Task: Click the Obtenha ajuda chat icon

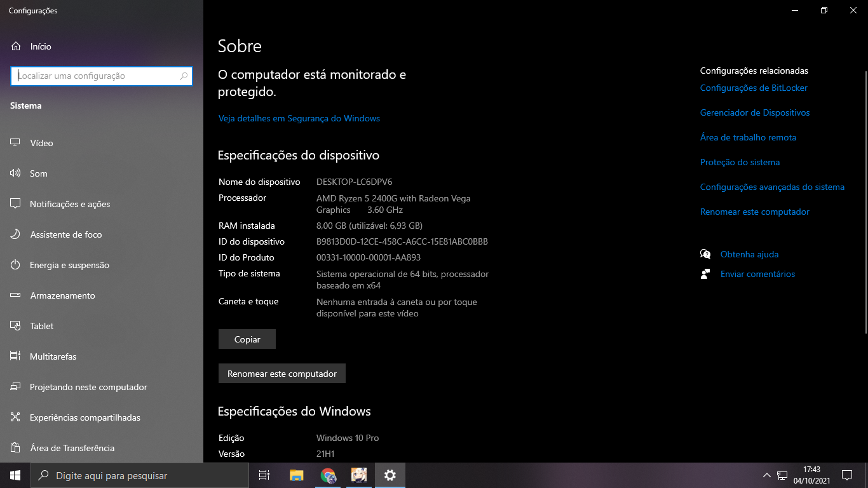Action: [x=705, y=254]
